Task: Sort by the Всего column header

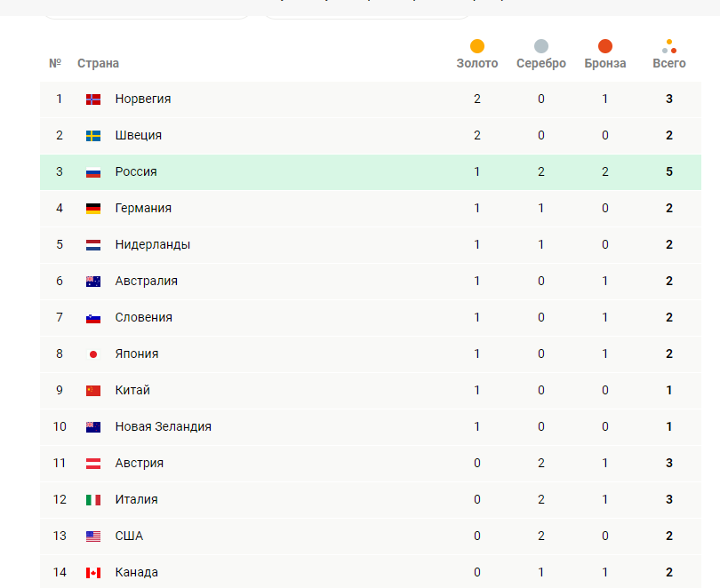Action: coord(669,64)
